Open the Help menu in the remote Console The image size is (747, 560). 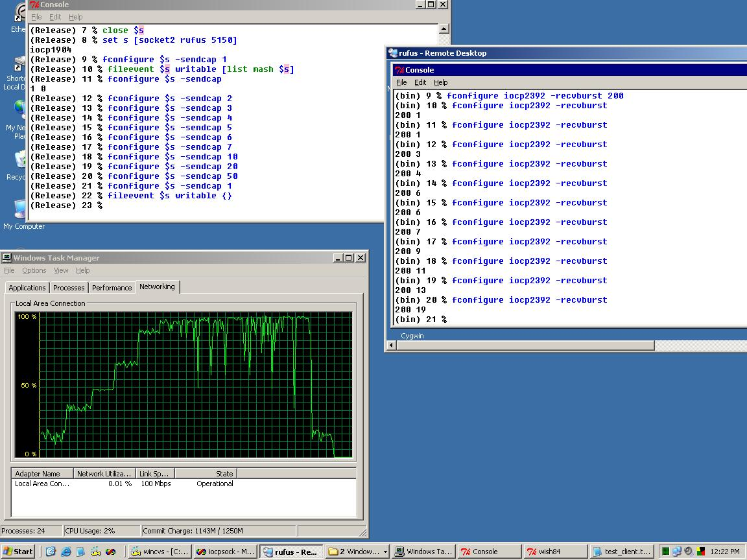(x=441, y=82)
